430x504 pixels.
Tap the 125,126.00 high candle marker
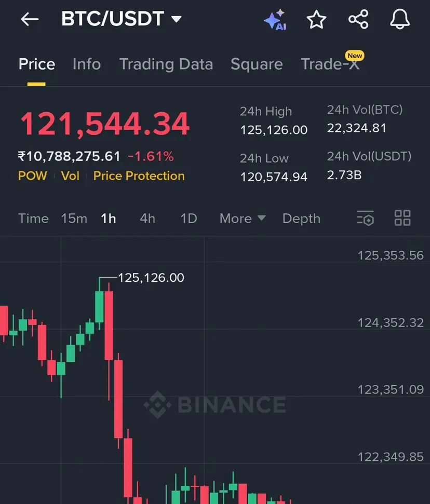click(x=151, y=278)
